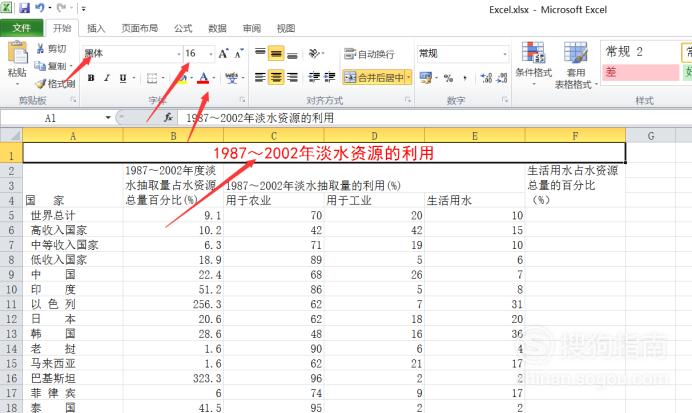Open the merge and center dropdown arrow
Viewport: 692px width, 413px height.
[409, 78]
